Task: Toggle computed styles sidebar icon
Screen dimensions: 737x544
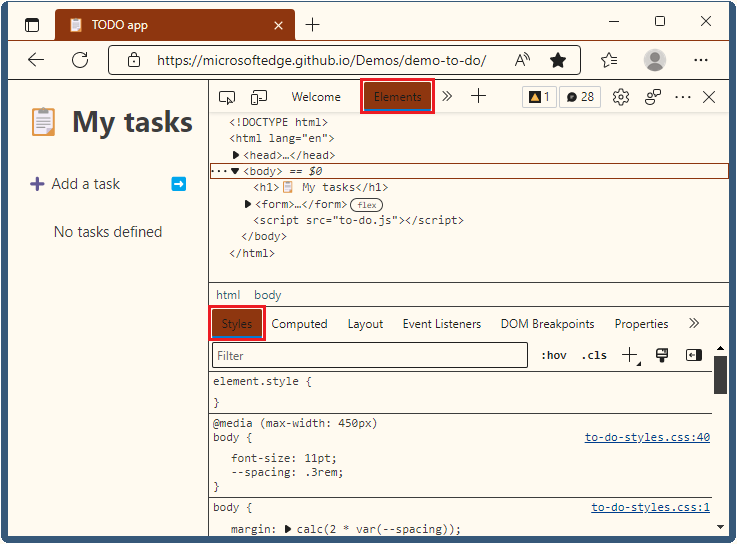Action: (x=694, y=355)
